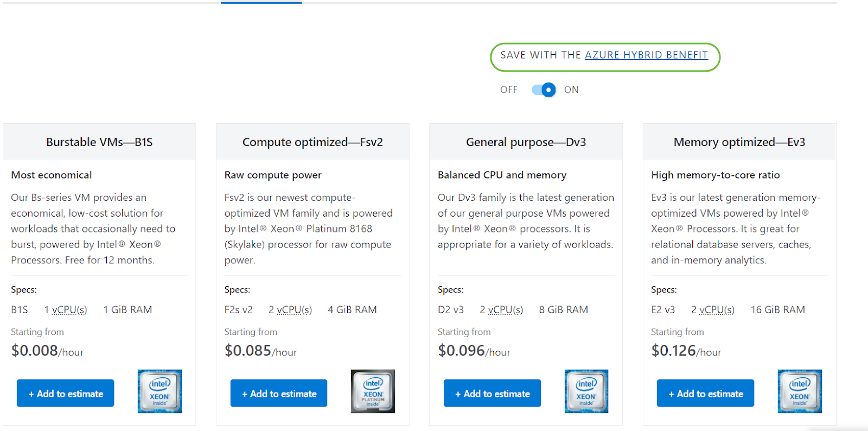Click Intel Xeon badge in Ev3 card
The image size is (868, 431).
(800, 391)
